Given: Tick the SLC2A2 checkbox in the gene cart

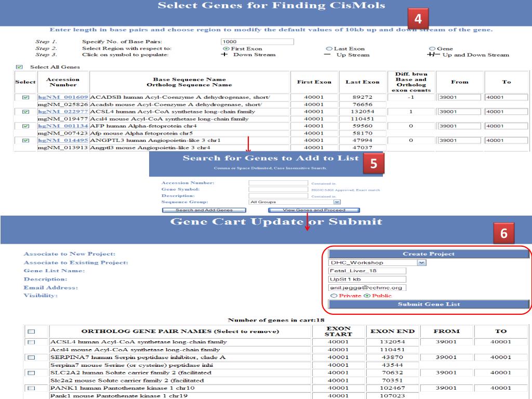Looking at the screenshot, I should point(31,373).
